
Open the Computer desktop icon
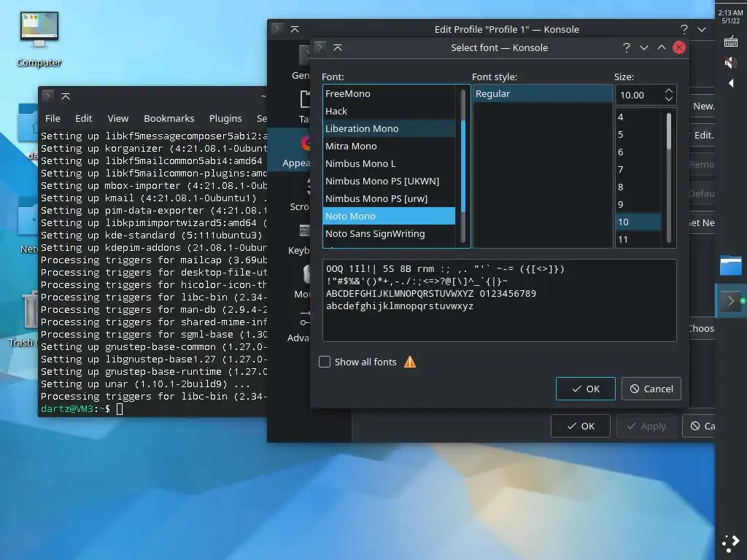tap(39, 39)
